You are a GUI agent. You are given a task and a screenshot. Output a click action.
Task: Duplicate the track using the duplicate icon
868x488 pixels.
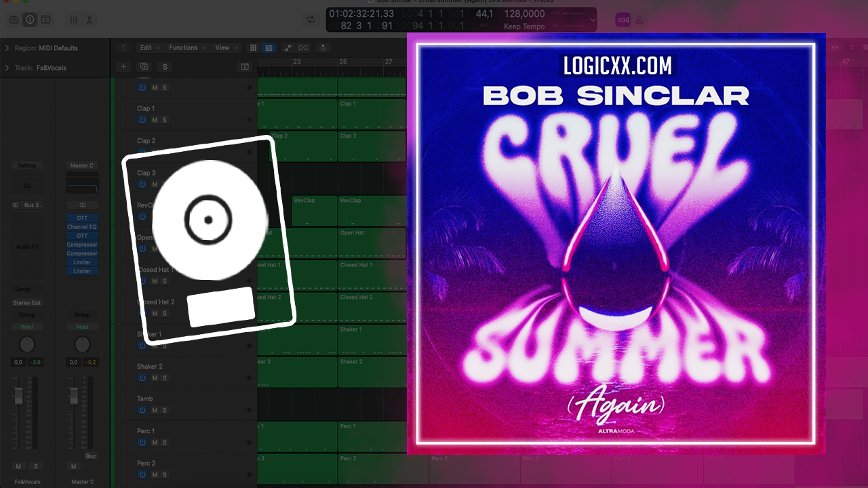pyautogui.click(x=144, y=66)
